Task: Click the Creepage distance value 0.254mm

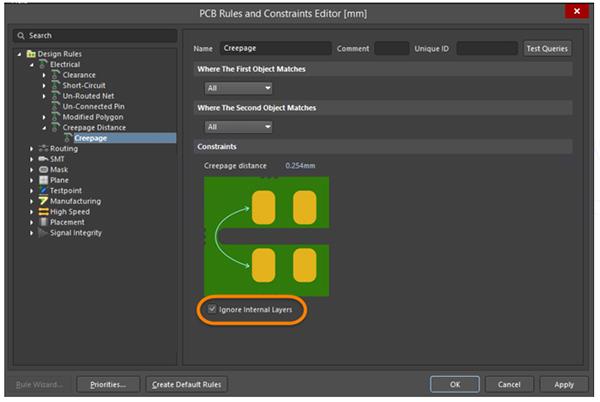Action: (300, 165)
